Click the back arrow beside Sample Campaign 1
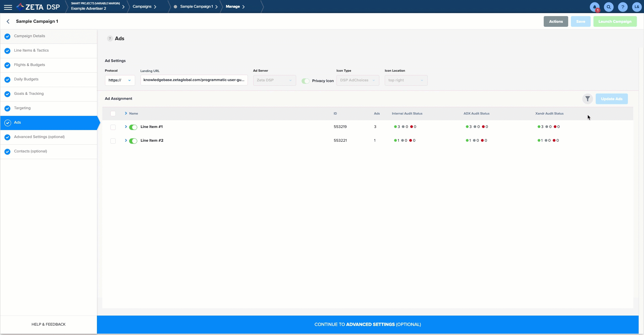644x335 pixels. [x=8, y=21]
